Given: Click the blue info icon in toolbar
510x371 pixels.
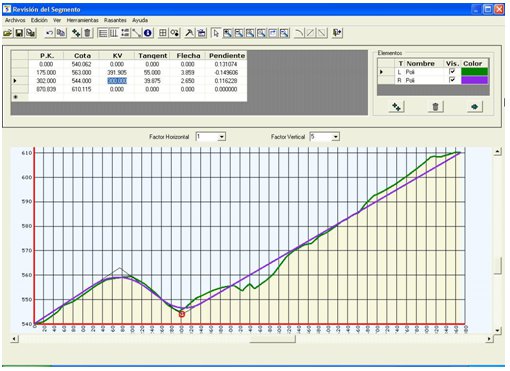Looking at the screenshot, I should coord(148,33).
